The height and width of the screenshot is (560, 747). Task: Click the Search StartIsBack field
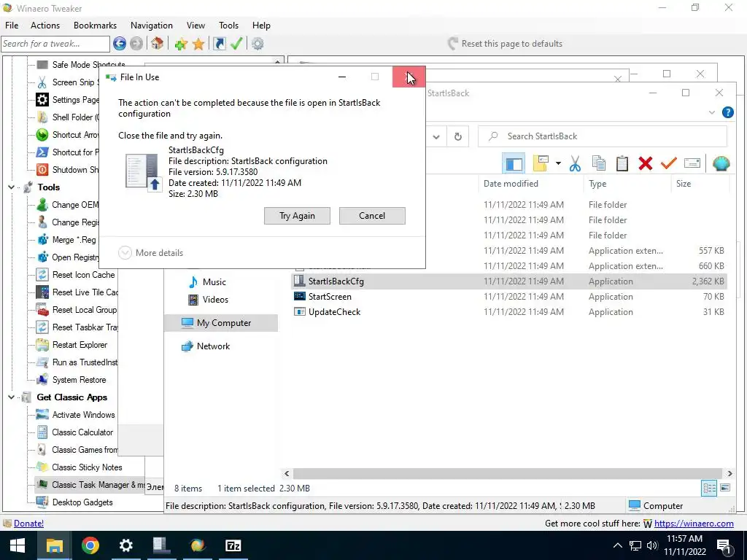click(x=603, y=136)
